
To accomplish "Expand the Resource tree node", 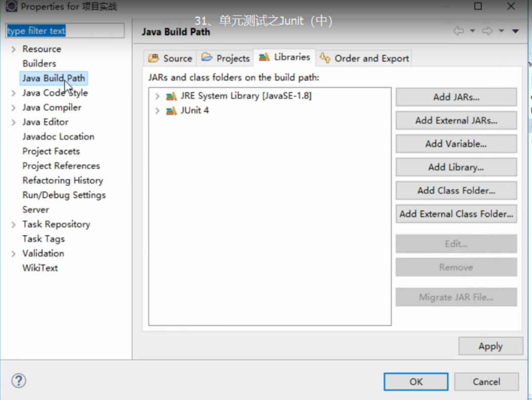I will [x=13, y=50].
